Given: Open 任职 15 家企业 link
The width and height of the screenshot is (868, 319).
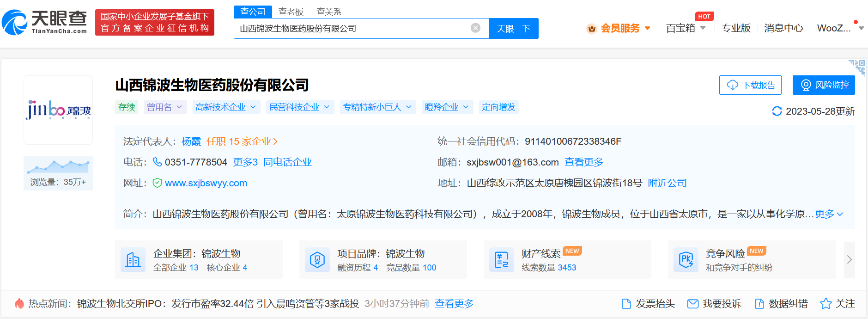Looking at the screenshot, I should coord(242,141).
